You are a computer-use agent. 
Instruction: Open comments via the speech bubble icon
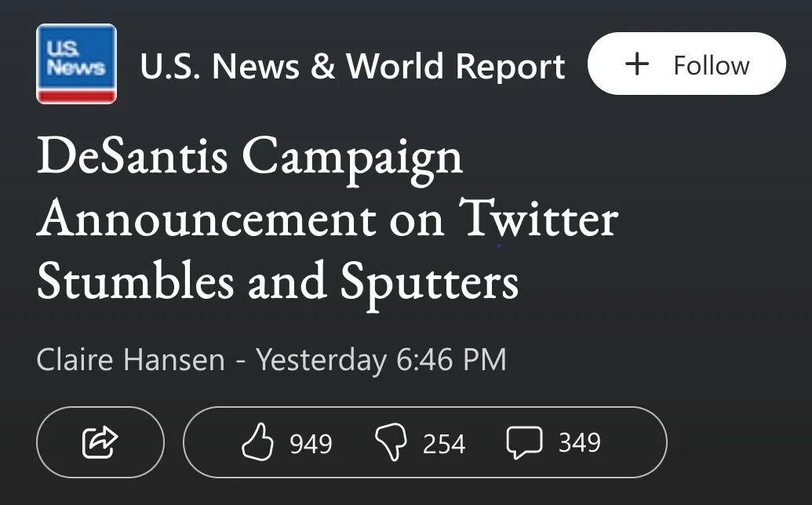524,443
